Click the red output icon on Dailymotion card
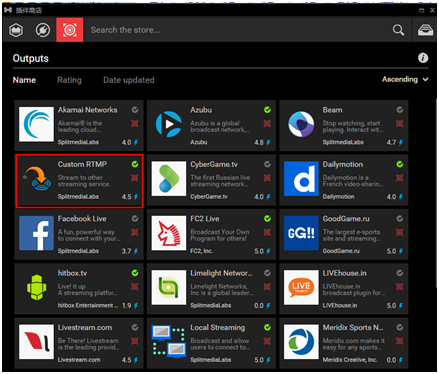Image resolution: width=439 pixels, height=374 pixels. 399,178
